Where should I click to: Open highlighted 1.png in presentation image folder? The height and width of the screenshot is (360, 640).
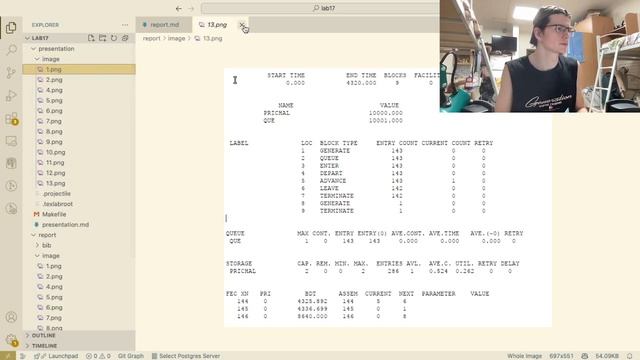[x=79, y=69]
